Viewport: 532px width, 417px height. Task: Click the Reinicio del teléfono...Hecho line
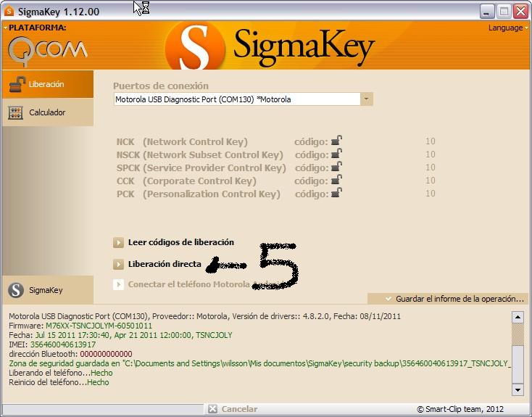click(x=59, y=382)
